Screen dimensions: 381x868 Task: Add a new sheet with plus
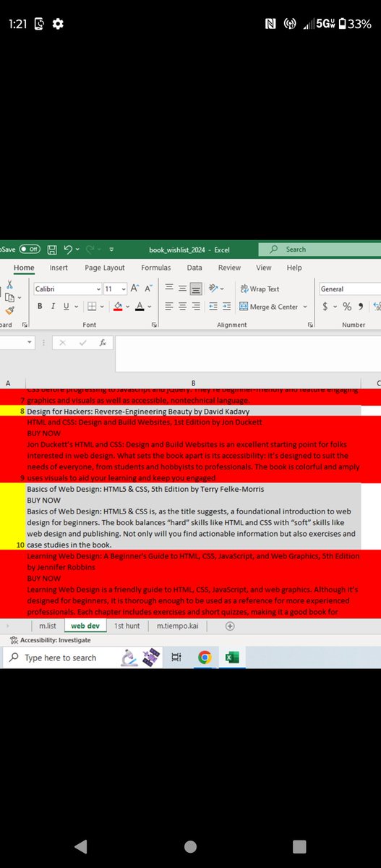pos(230,626)
